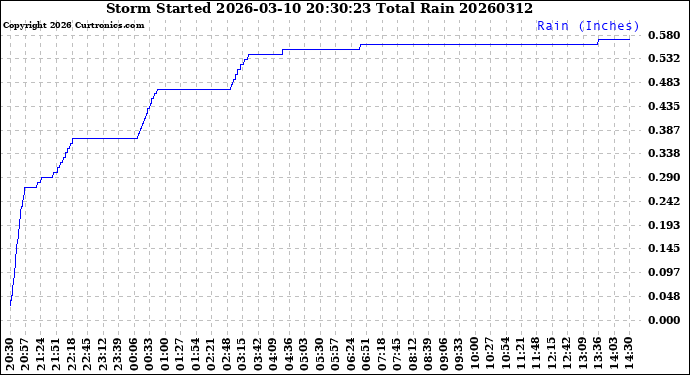Click the 11:48 time axis label
690x375 pixels.
click(536, 354)
